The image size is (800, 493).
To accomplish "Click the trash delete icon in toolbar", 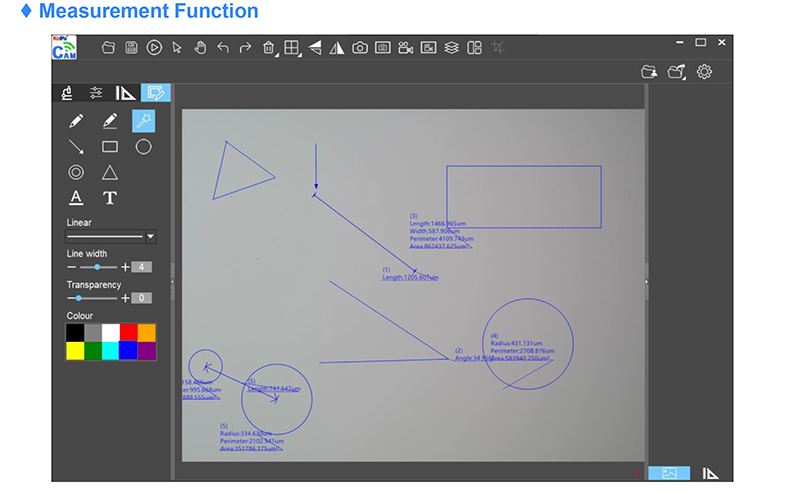I will click(x=268, y=47).
